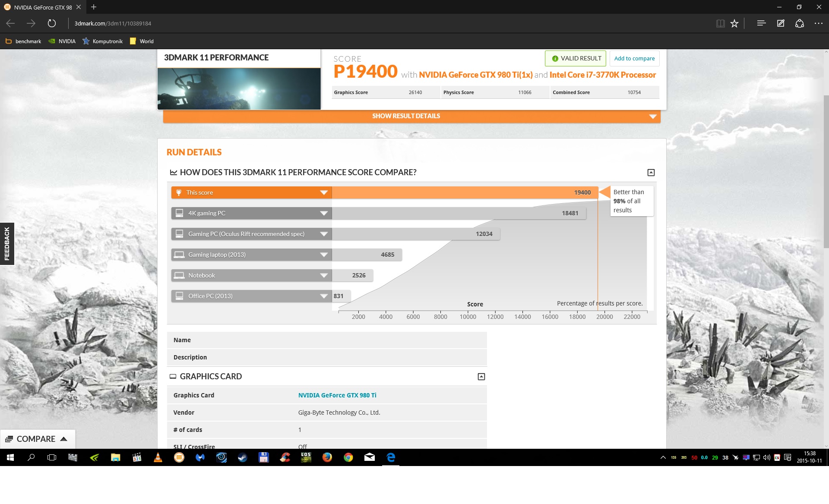This screenshot has width=829, height=504.
Task: Click the Add to compare button
Action: pos(634,58)
